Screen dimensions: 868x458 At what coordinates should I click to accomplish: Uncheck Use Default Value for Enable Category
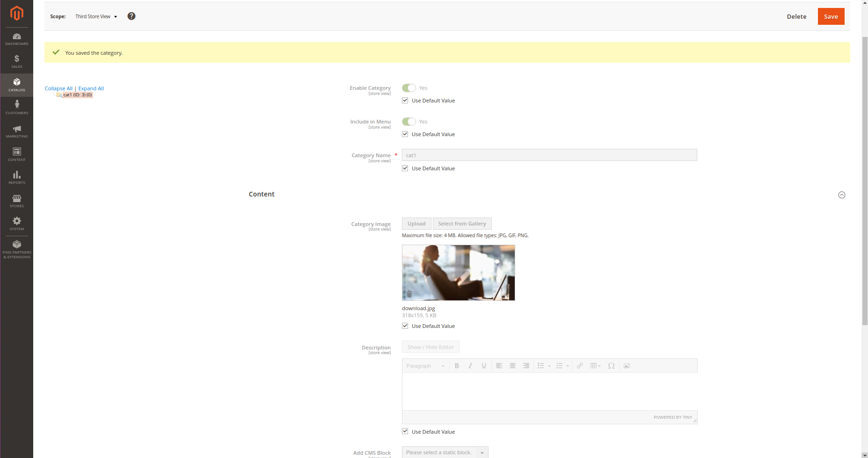coord(405,101)
